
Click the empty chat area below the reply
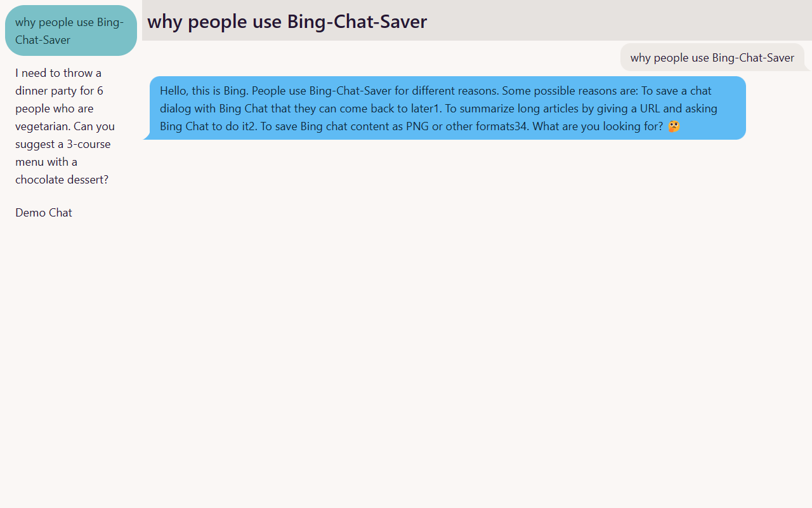tap(476, 317)
